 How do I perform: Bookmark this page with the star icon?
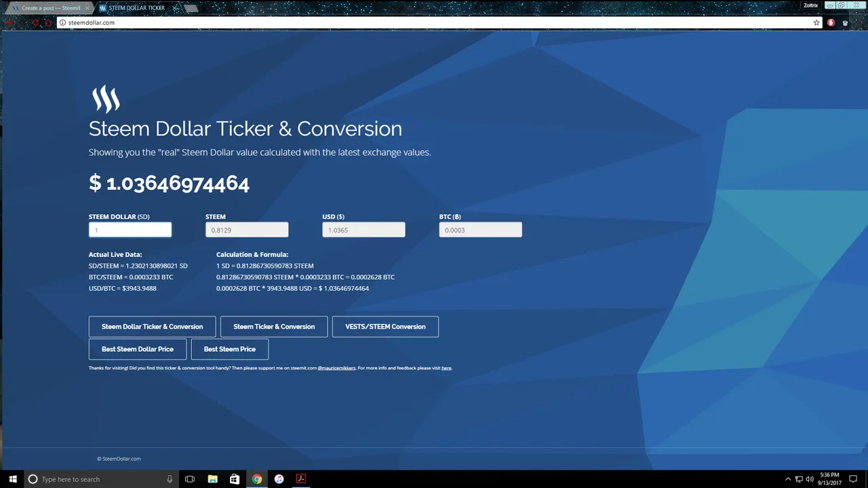click(816, 22)
